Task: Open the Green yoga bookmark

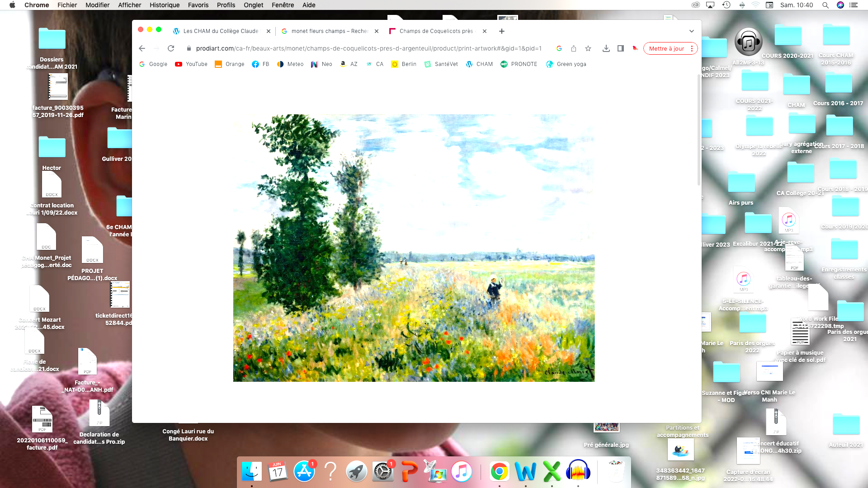Action: click(x=566, y=64)
